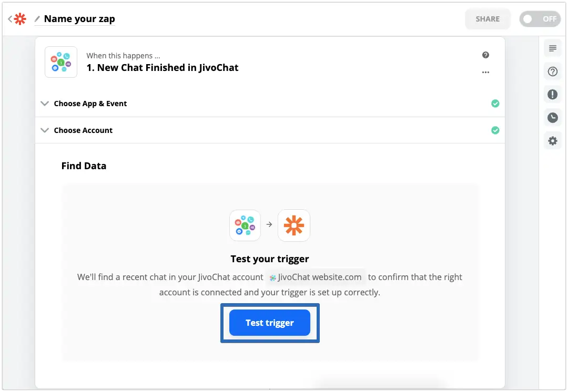Open the gear settings icon in sidebar
This screenshot has height=392, width=568.
point(552,141)
